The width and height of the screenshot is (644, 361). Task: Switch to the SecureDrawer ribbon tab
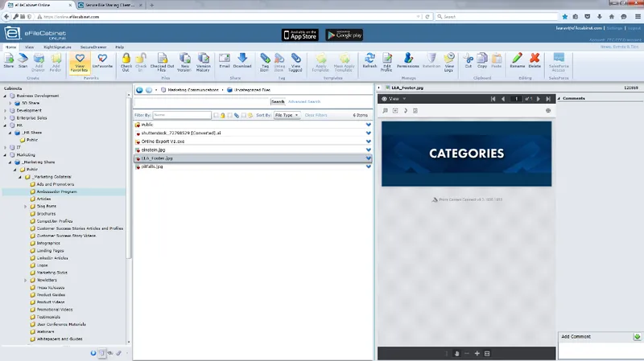tap(93, 47)
